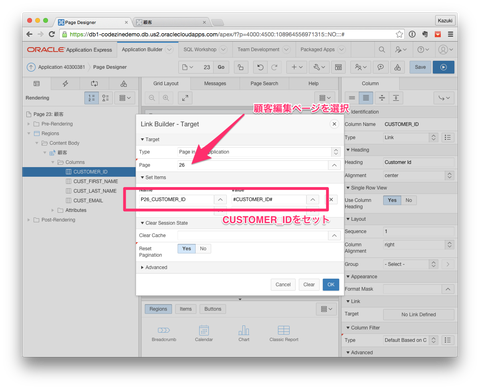Viewport: 480px width, 389px height.
Task: Expand the Grid Layout pane
Action: pos(185,98)
